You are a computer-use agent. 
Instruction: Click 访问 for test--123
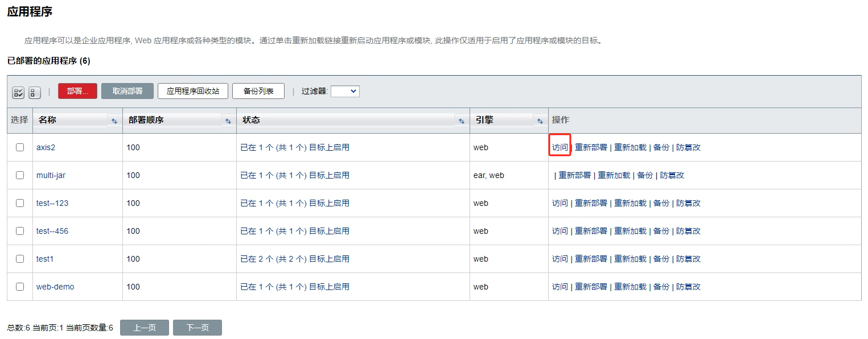(560, 203)
